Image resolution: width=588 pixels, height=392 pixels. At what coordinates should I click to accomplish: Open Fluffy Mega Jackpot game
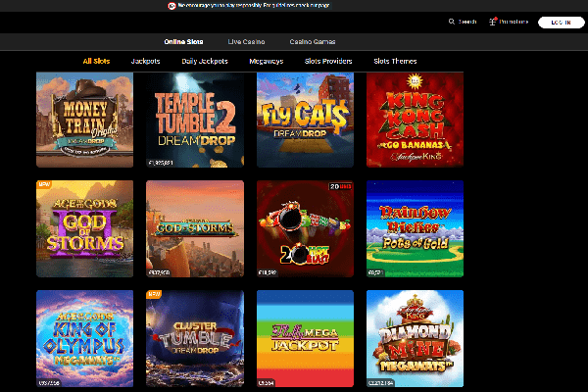pos(305,338)
